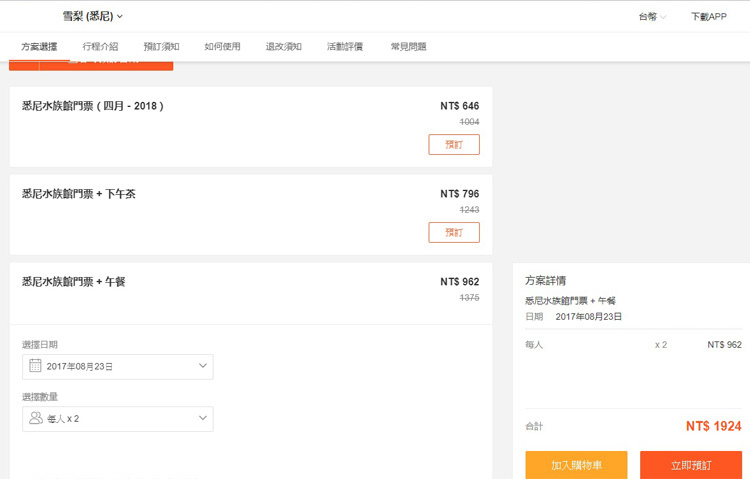Open the 活動評價 reviews tab
This screenshot has width=750, height=479.
345,46
